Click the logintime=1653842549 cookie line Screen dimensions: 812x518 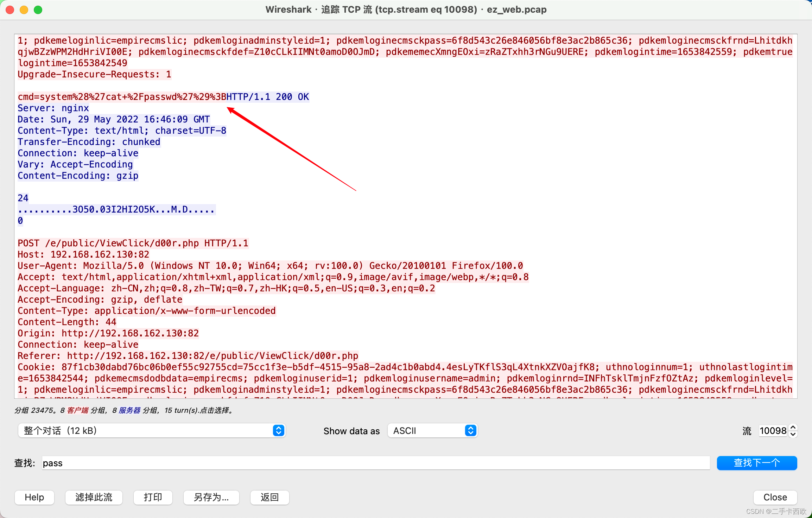72,63
